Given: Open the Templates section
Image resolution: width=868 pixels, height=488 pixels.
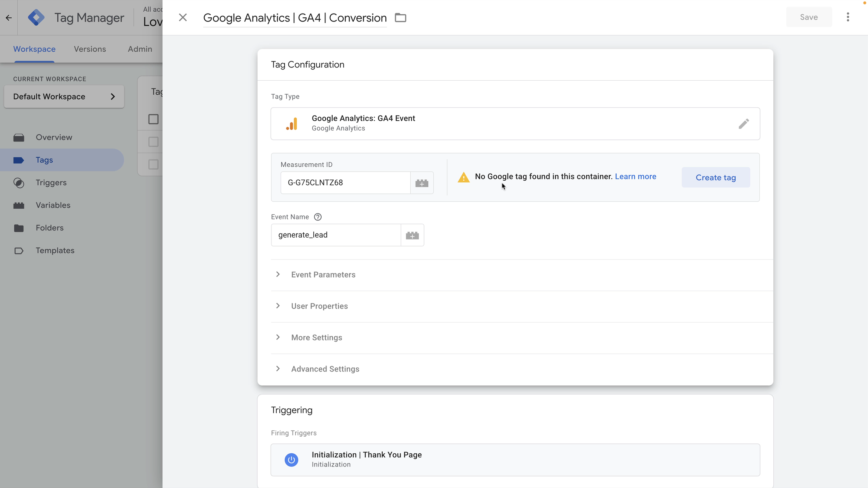Looking at the screenshot, I should coord(55,250).
